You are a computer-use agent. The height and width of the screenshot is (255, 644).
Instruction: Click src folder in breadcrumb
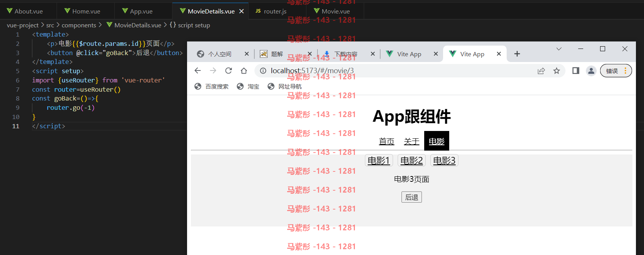[x=50, y=25]
